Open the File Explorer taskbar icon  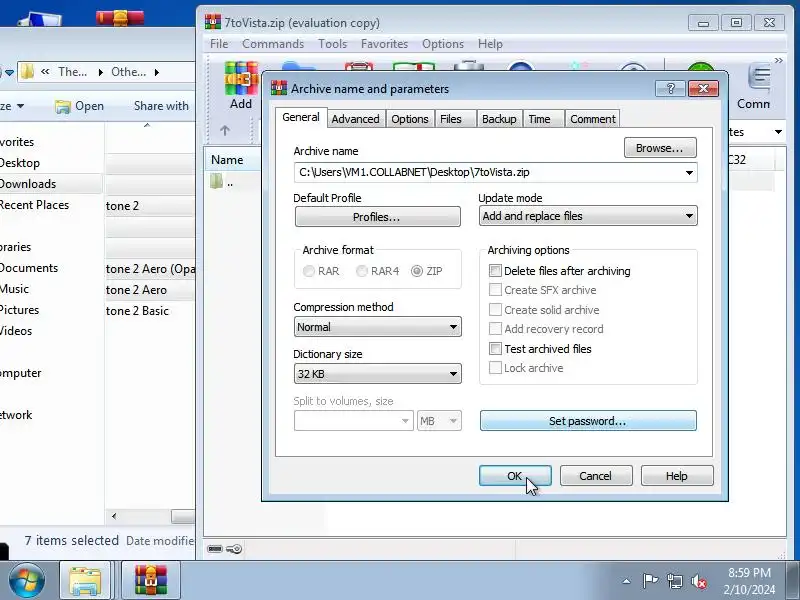pos(85,580)
